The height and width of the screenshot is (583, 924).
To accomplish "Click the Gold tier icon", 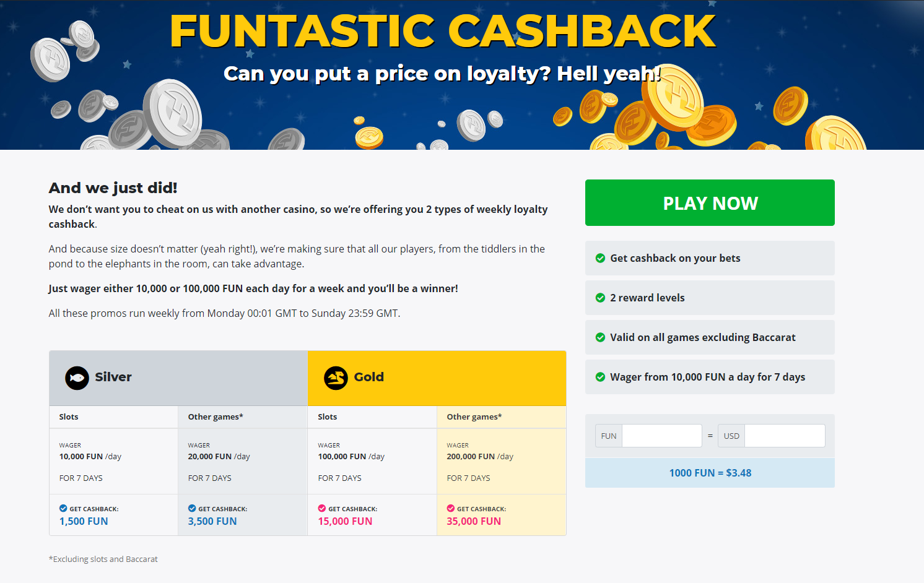I will coord(336,378).
